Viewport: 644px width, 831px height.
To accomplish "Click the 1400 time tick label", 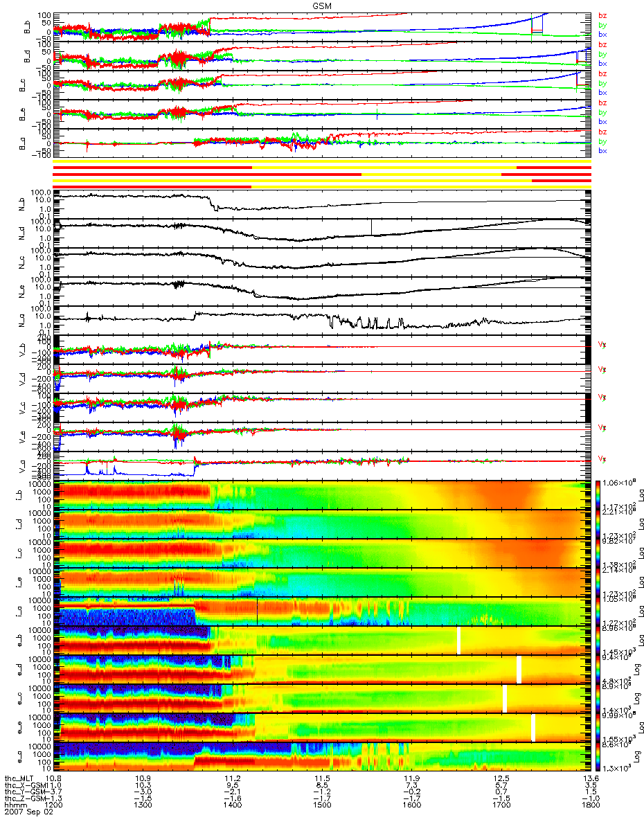I will tap(233, 806).
